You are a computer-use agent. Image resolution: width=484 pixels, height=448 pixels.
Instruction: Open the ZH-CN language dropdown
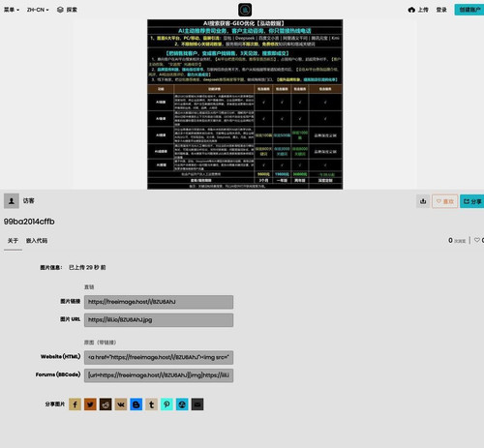(x=38, y=10)
